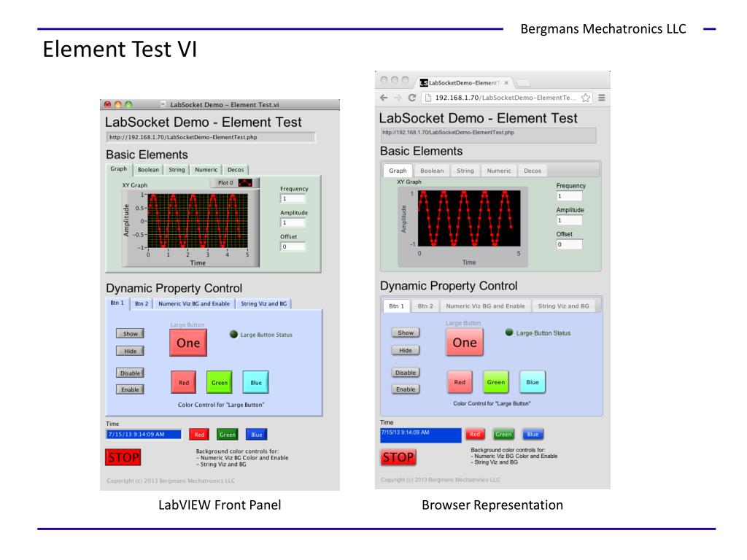
Task: Click Disable button in browser view
Action: [406, 373]
